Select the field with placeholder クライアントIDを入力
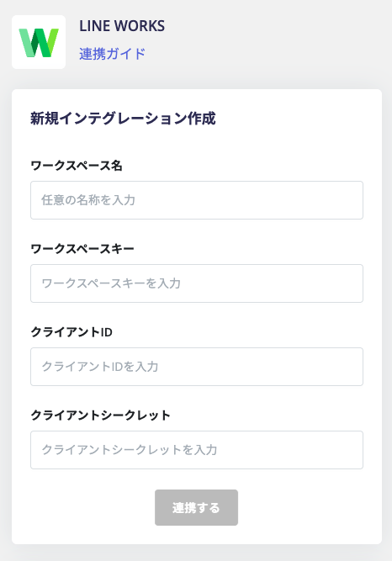Image resolution: width=392 pixels, height=561 pixels. click(x=197, y=367)
